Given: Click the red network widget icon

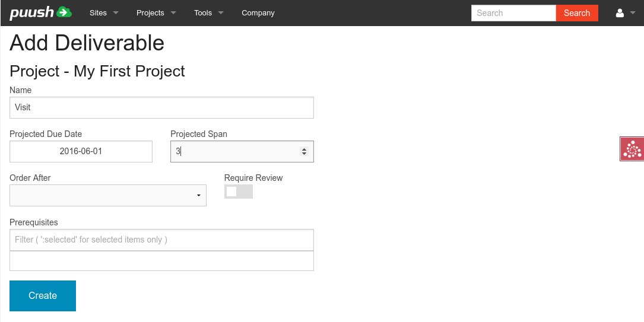Looking at the screenshot, I should [x=632, y=149].
